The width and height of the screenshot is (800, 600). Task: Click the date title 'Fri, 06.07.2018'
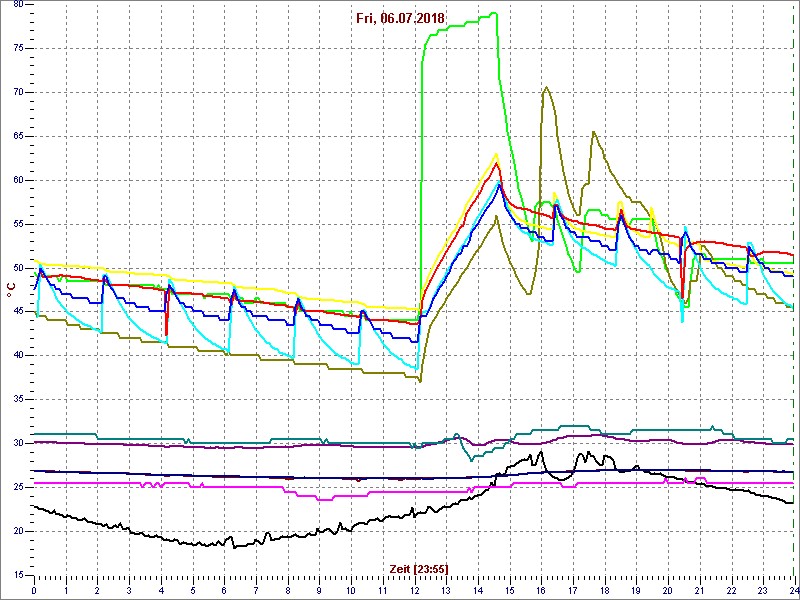point(402,19)
